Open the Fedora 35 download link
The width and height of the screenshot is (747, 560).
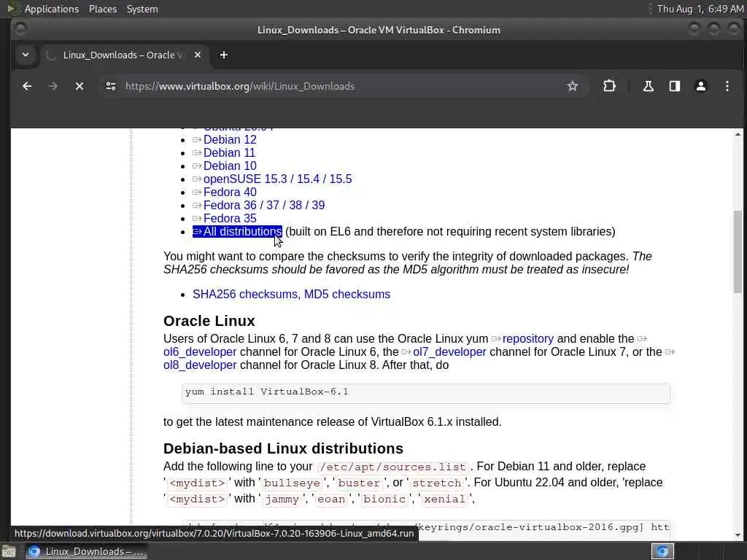pyautogui.click(x=230, y=218)
